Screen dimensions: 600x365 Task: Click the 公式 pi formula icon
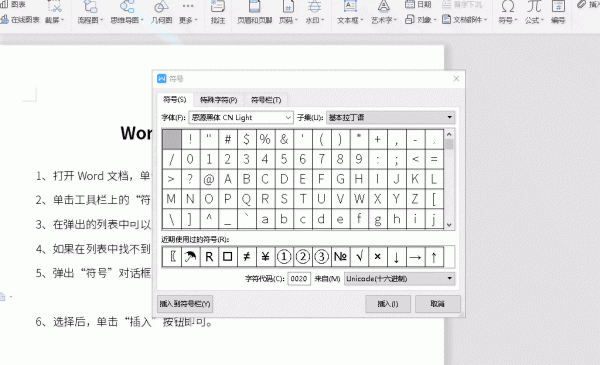534,7
